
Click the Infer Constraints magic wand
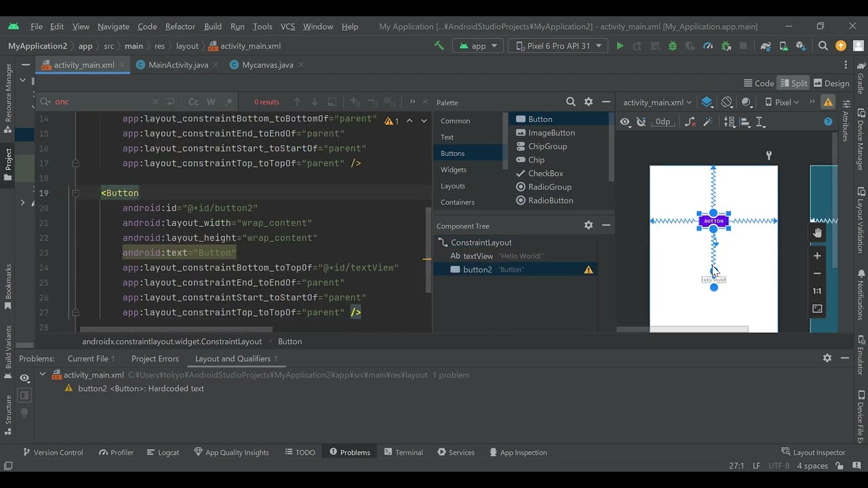point(708,122)
